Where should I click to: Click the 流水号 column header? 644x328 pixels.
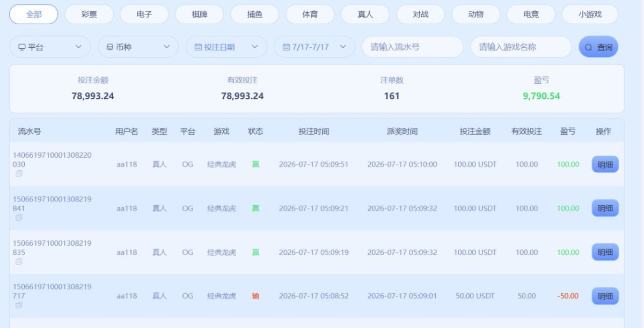point(30,131)
